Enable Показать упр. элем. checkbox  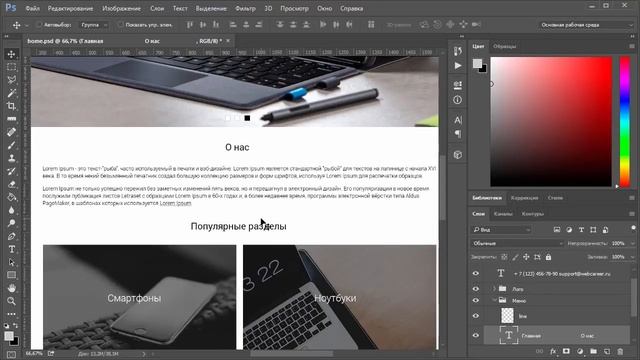point(120,25)
